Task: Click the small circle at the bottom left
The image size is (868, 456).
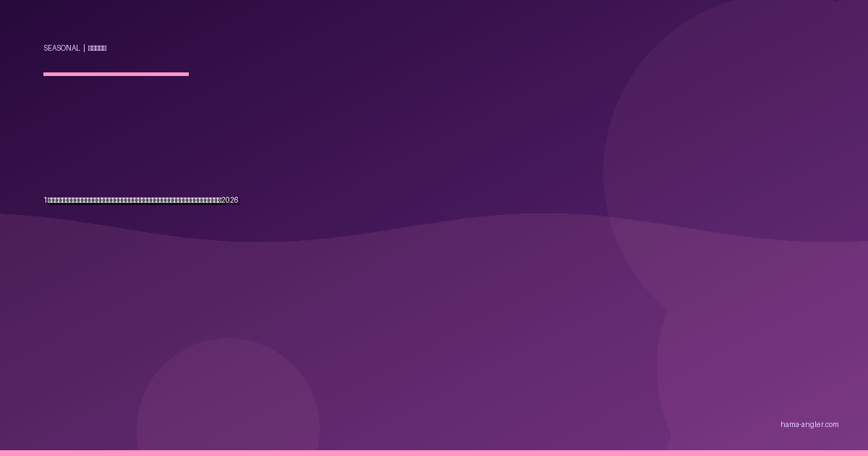Action: 228,405
